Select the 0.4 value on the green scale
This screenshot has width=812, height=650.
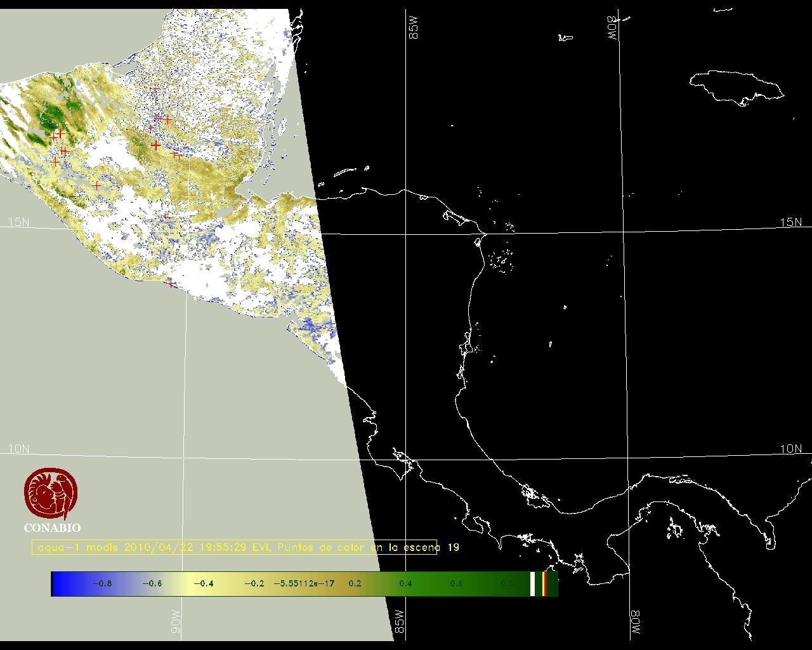[x=405, y=584]
